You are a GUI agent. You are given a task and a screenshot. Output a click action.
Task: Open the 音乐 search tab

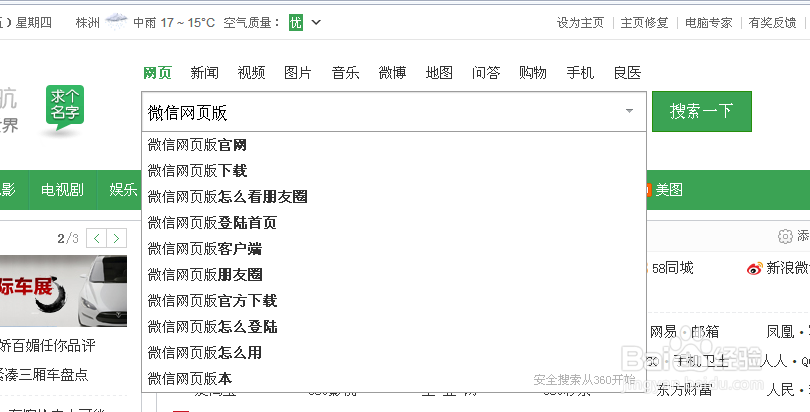click(x=345, y=73)
